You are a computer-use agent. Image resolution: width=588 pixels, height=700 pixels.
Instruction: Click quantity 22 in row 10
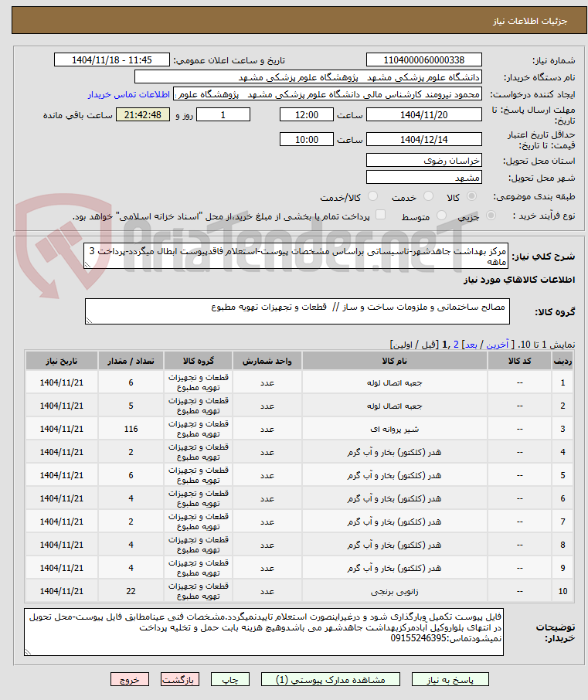click(131, 592)
